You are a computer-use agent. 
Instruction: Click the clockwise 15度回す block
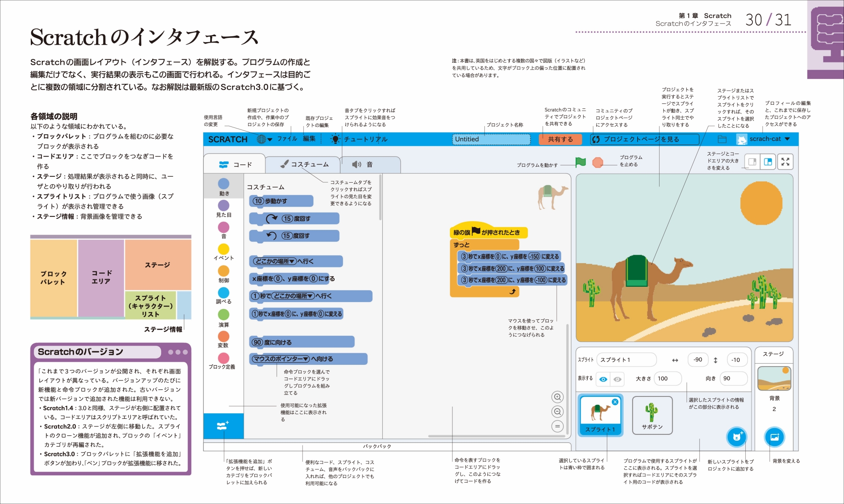click(x=294, y=218)
